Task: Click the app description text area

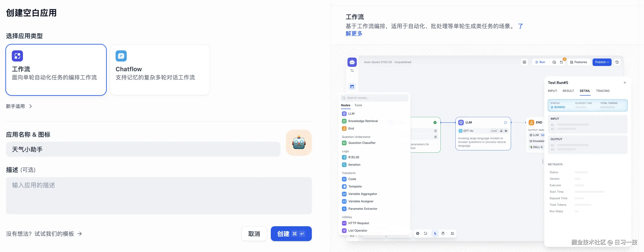Action: coord(159,195)
